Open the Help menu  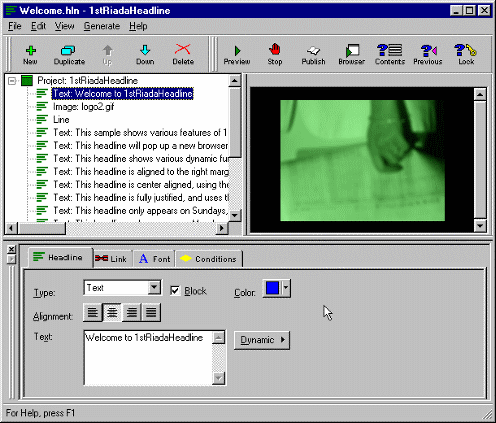click(138, 26)
